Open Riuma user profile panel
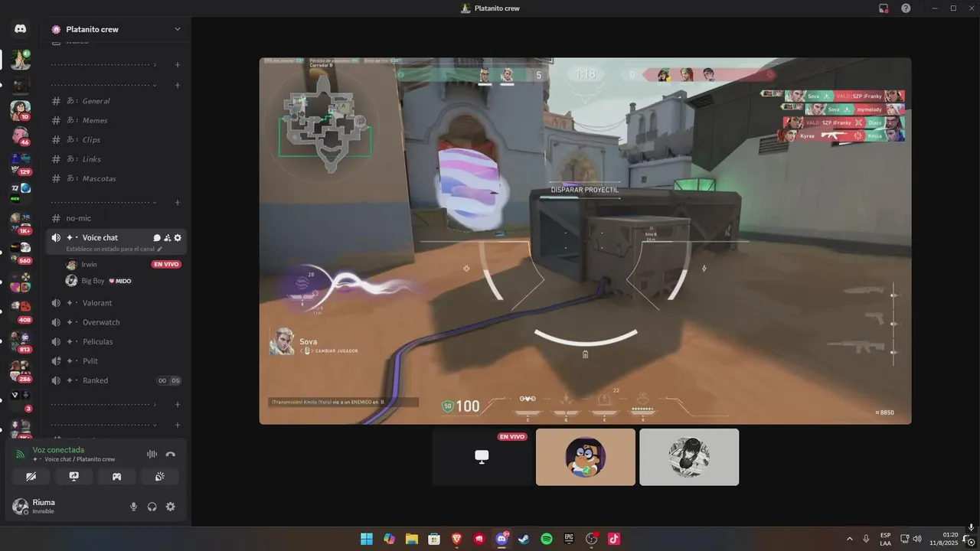The width and height of the screenshot is (980, 551). pyautogui.click(x=44, y=507)
